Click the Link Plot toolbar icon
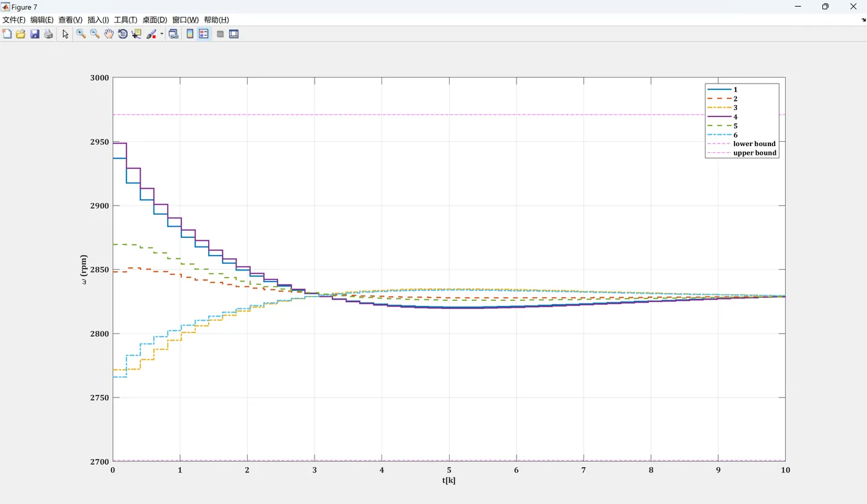The image size is (867, 504). point(173,34)
